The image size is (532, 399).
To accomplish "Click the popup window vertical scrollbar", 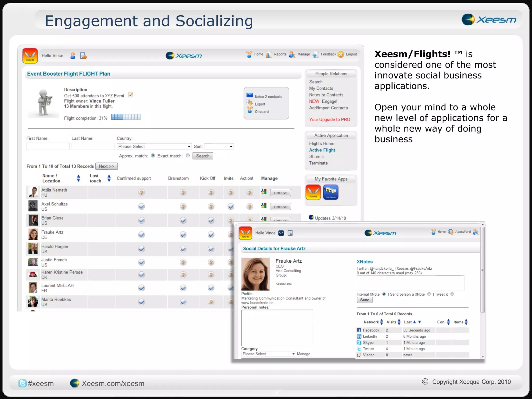I will [483, 270].
